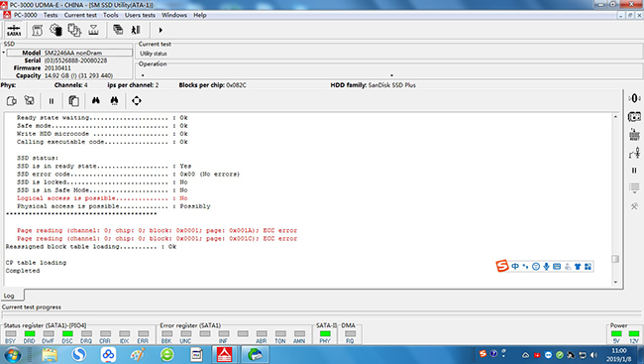Copy log contents with pages icon
The width and height of the screenshot is (644, 364).
point(74,101)
